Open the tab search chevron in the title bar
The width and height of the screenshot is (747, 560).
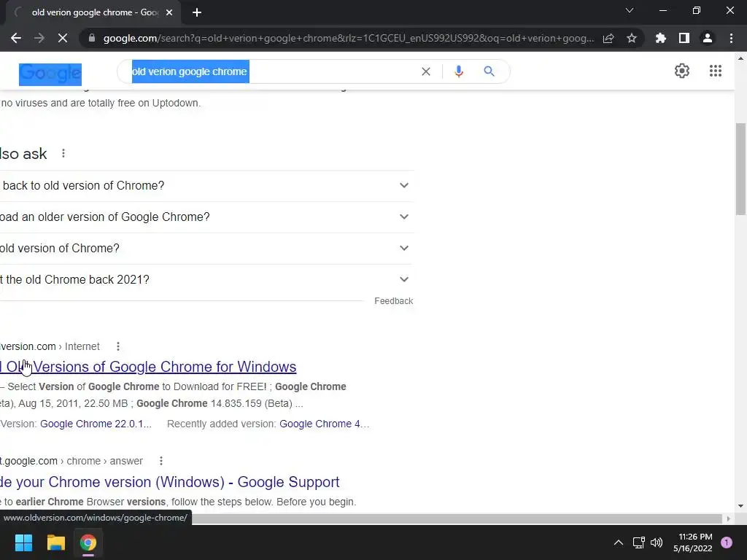click(630, 10)
